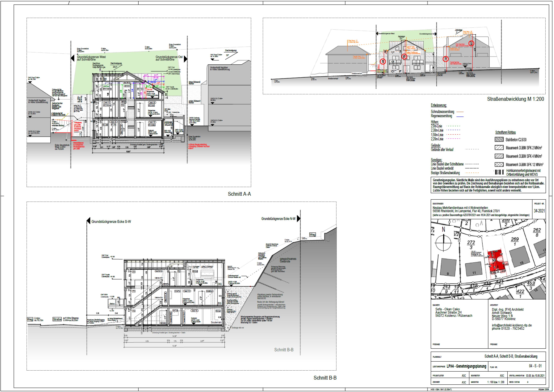Click 'Grundstückgrenze Ost auf Schnitthöhe' label
554x392 pixels.
click(169, 58)
